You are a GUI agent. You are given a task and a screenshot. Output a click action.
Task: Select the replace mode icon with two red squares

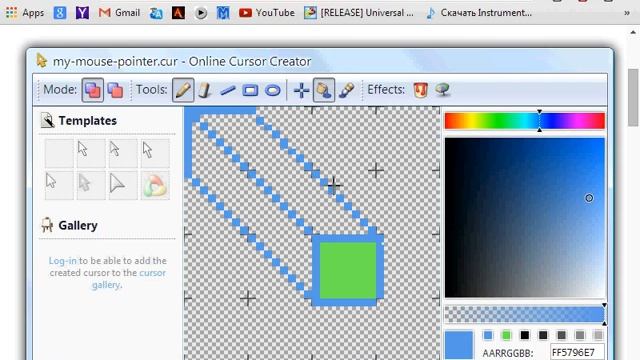[116, 90]
